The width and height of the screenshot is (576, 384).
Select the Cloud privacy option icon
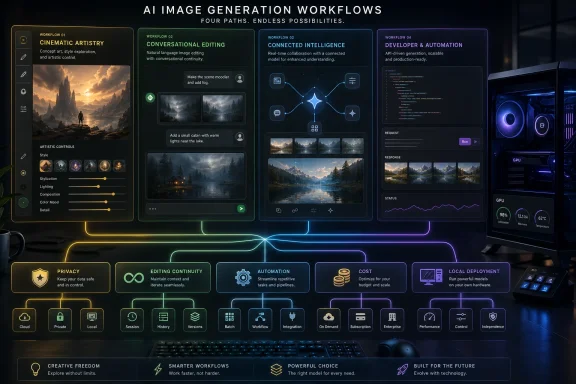[25, 319]
